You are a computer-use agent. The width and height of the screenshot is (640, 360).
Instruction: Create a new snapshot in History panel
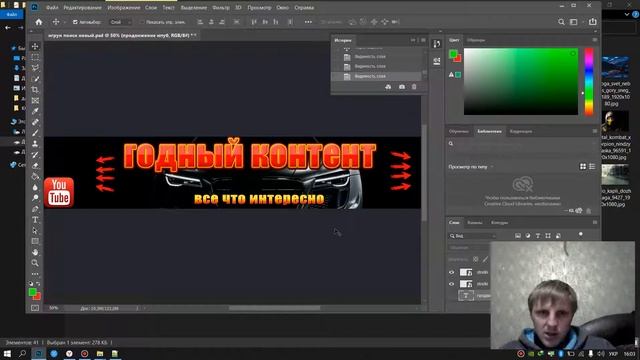pos(402,87)
